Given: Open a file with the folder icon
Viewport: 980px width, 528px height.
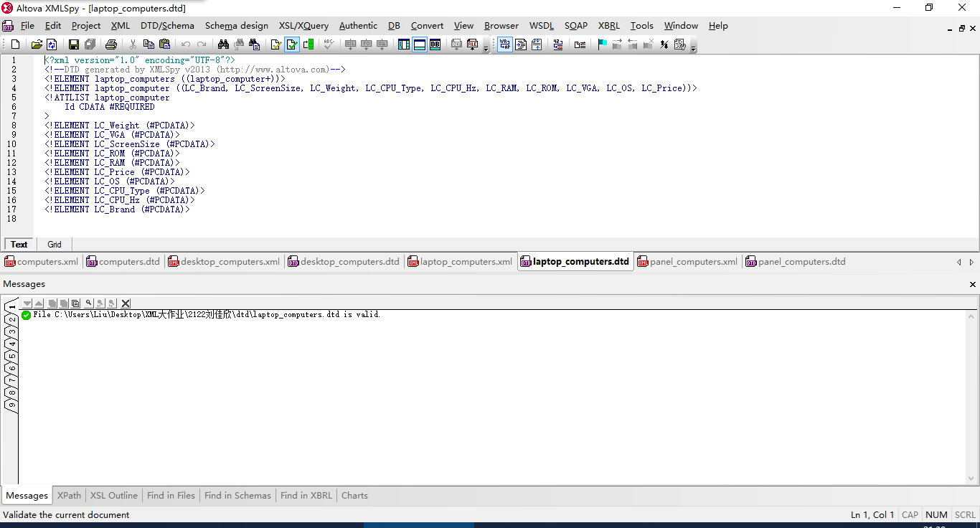Looking at the screenshot, I should tap(37, 44).
